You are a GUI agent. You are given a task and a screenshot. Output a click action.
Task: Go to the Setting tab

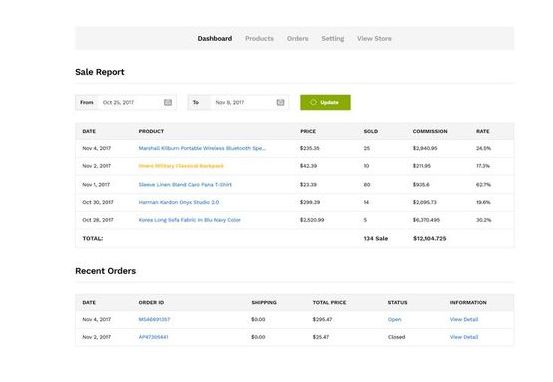point(333,38)
